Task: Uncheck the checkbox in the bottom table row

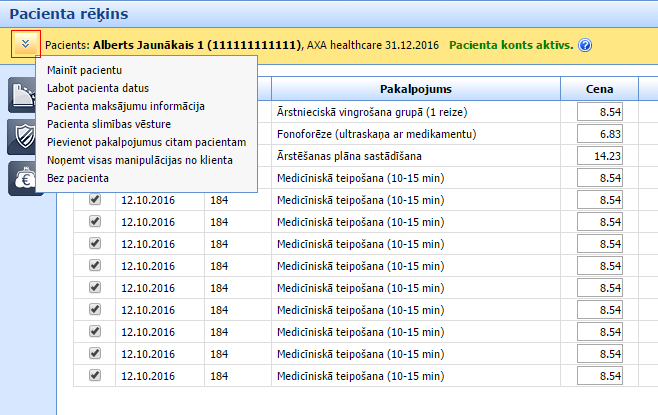Action: click(95, 375)
